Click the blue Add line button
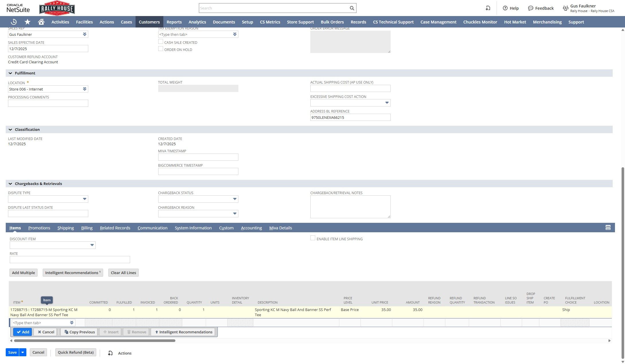Image resolution: width=625 pixels, height=364 pixels. 23,332
